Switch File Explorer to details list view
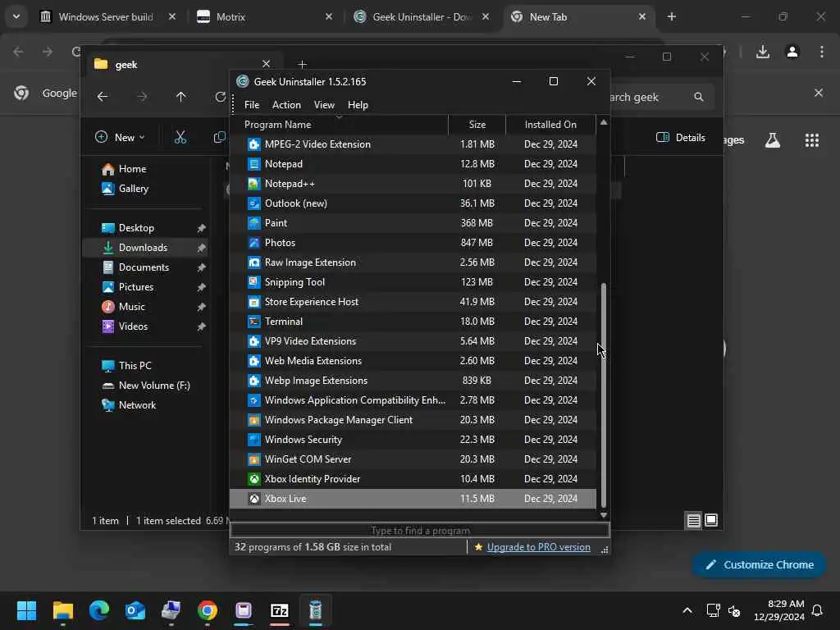The width and height of the screenshot is (840, 630). [x=694, y=520]
